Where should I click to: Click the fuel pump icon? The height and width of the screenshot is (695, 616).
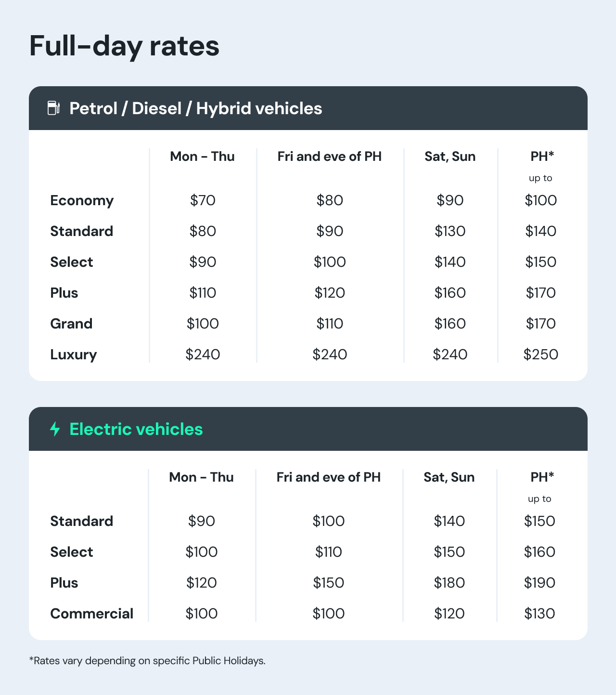click(53, 108)
